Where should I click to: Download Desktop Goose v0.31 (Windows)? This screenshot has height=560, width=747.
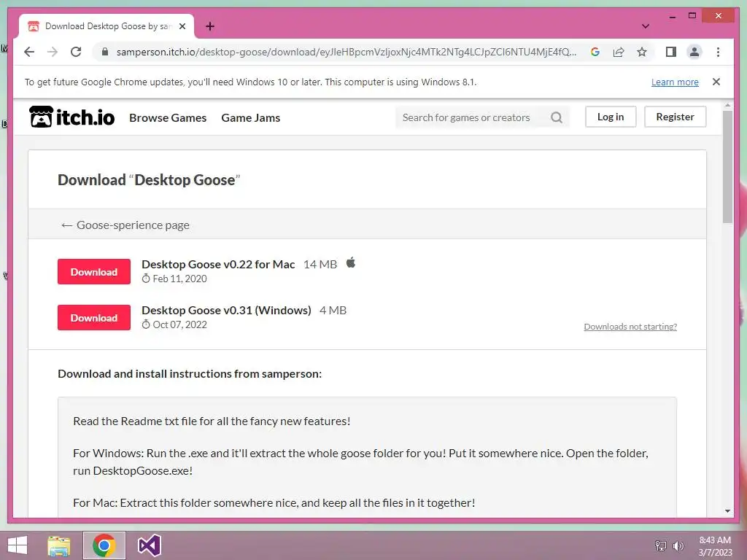pyautogui.click(x=94, y=318)
